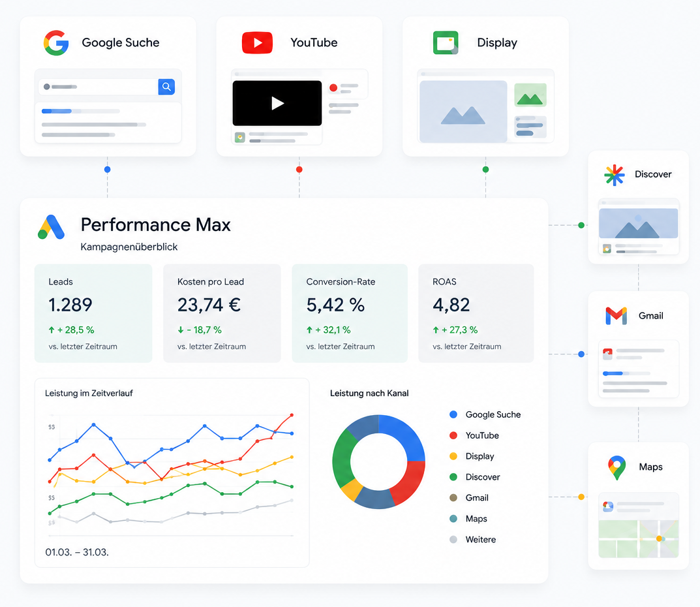This screenshot has height=607, width=700.
Task: Click the Google Ads logo
Action: 52,227
